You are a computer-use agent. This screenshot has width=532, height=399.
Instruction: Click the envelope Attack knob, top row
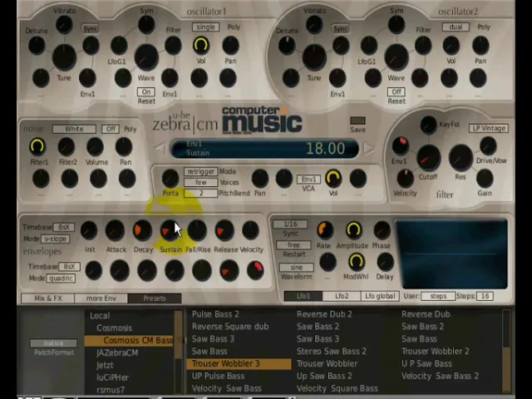tap(115, 230)
